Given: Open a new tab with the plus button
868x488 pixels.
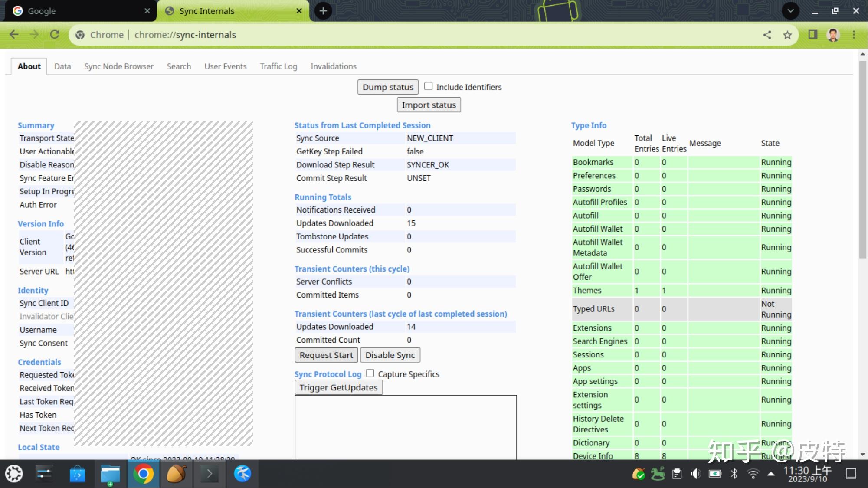Looking at the screenshot, I should (323, 11).
